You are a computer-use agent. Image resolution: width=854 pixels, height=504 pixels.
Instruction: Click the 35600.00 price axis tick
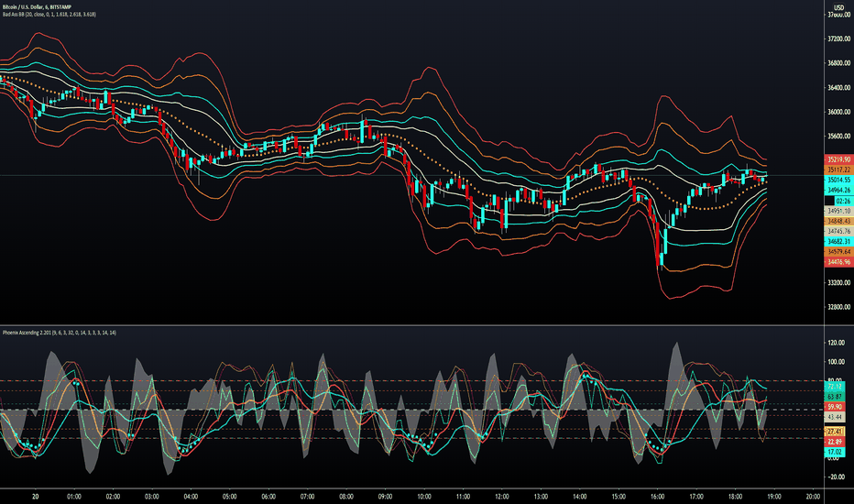(838, 137)
